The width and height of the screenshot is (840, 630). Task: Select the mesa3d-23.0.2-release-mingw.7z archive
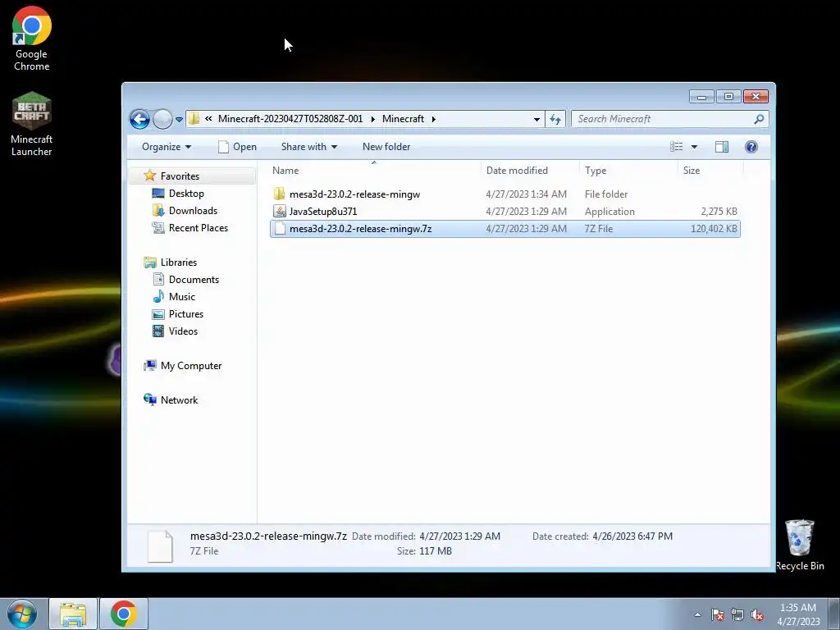click(505, 229)
